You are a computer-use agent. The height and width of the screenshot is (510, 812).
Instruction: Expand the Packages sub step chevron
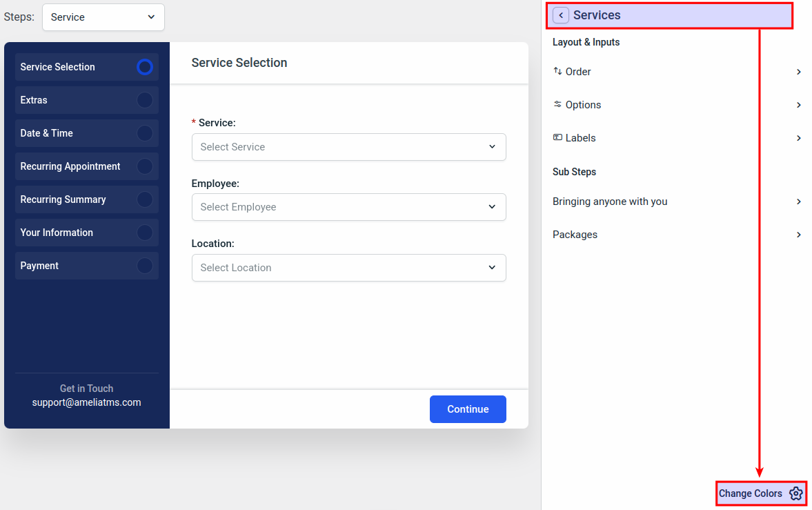click(x=798, y=235)
